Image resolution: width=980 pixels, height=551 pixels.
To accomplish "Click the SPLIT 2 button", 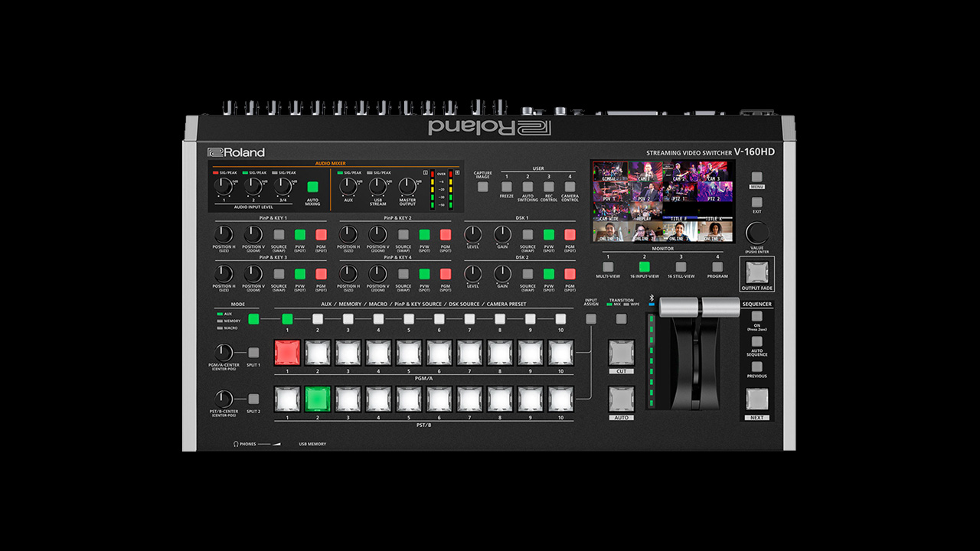I will coord(253,399).
